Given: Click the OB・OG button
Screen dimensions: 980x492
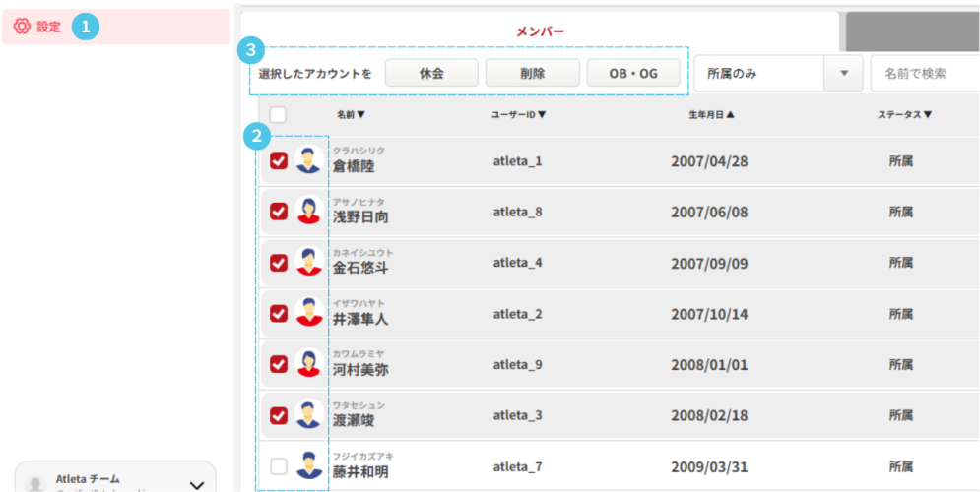Looking at the screenshot, I should 634,73.
